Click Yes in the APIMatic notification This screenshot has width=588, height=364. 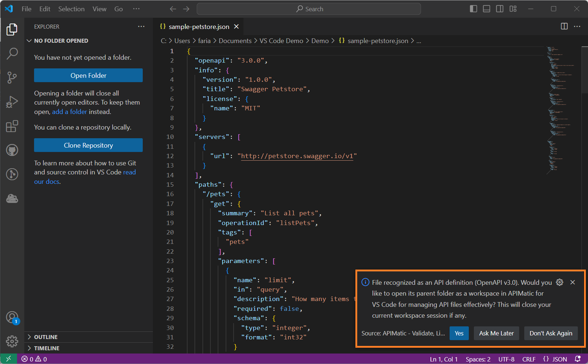459,333
